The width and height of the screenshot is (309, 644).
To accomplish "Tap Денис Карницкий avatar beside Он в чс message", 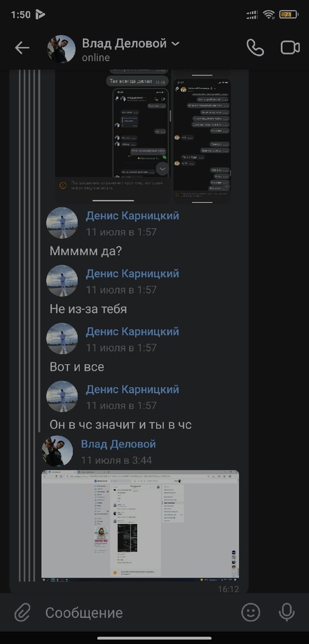I will coord(62,397).
